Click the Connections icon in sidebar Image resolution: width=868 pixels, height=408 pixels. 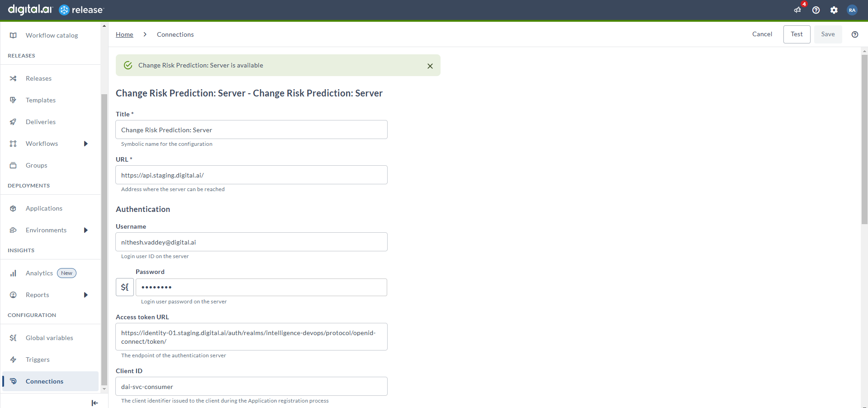13,381
